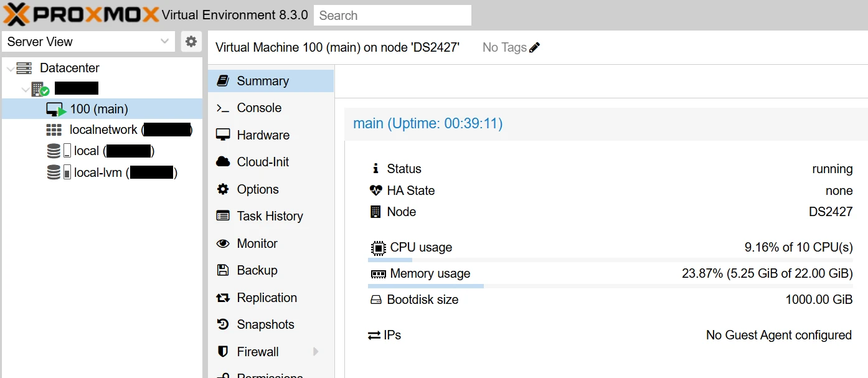Open the Task History tab
This screenshot has height=378, width=868.
[x=270, y=216]
